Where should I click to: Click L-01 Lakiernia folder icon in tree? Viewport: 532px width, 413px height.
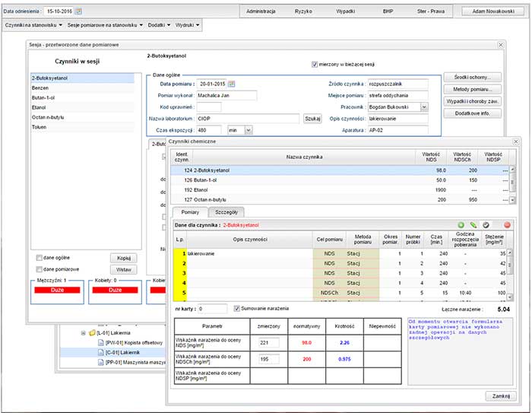(91, 333)
